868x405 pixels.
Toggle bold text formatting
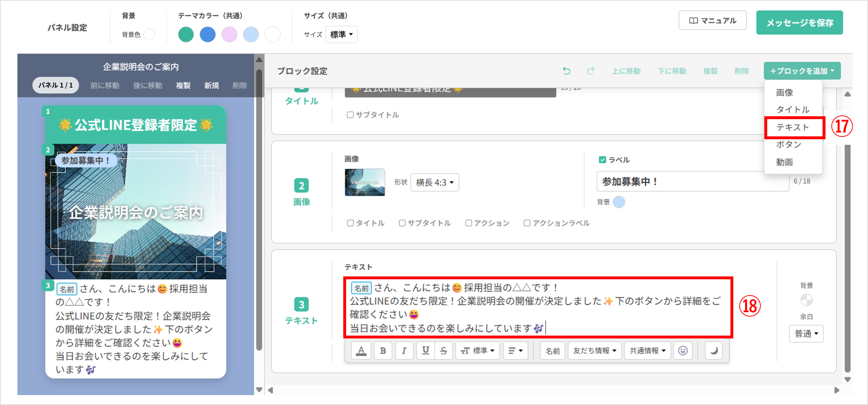[x=383, y=351]
